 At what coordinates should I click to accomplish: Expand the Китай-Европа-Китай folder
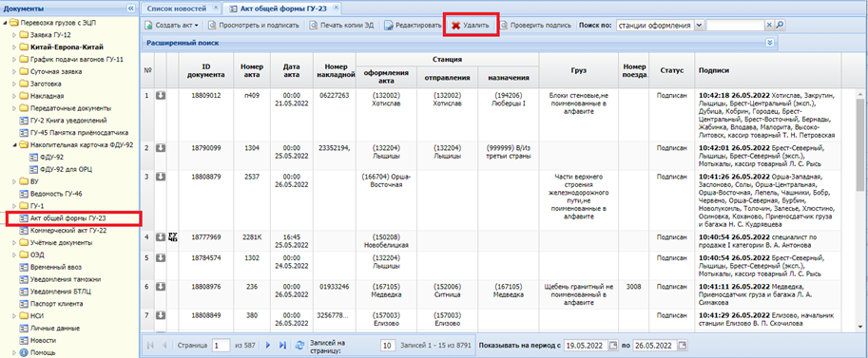[14, 47]
